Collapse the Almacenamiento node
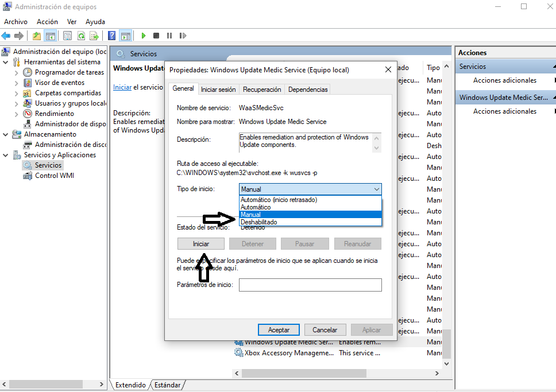This screenshot has height=392, width=556. (x=6, y=134)
